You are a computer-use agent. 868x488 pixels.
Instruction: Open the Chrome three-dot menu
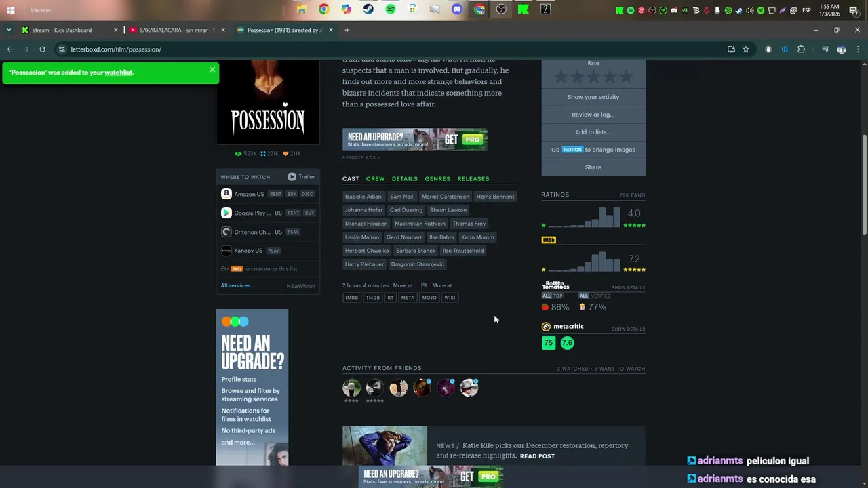pos(858,49)
